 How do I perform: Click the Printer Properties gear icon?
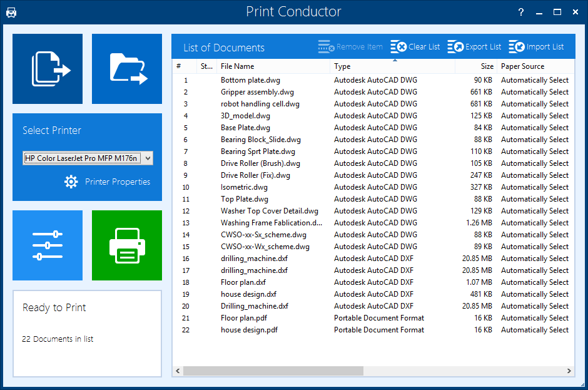(71, 182)
